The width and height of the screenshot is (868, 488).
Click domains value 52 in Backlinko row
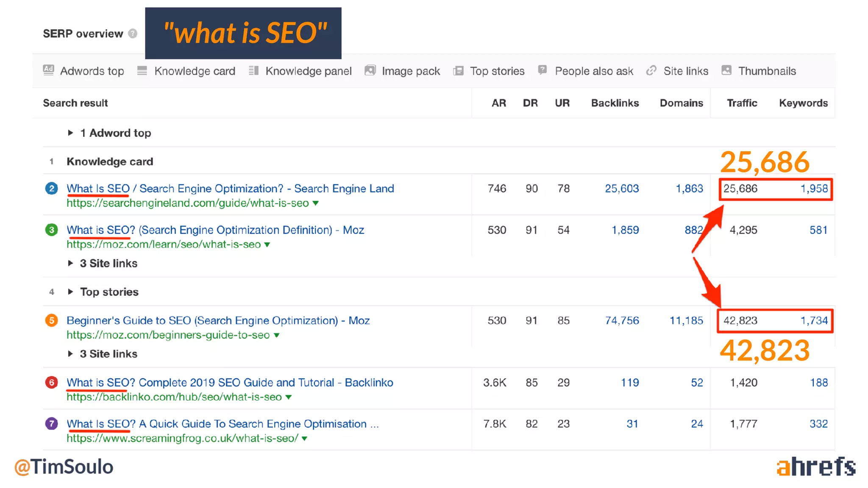click(697, 383)
